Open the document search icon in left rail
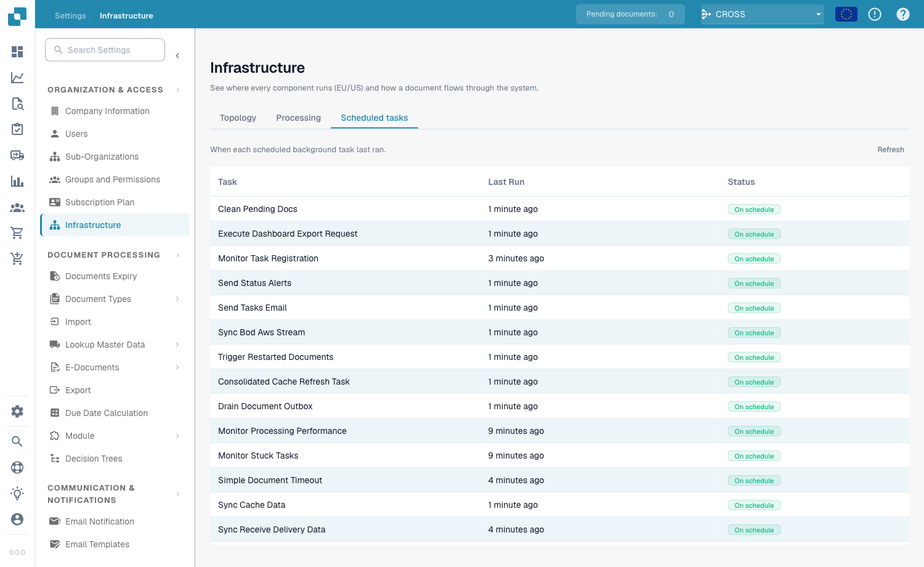This screenshot has height=567, width=924. pos(17,104)
